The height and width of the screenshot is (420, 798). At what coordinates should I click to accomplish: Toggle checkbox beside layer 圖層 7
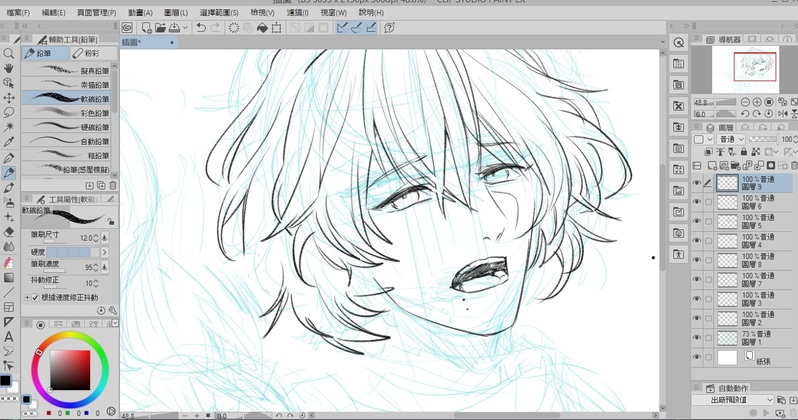pos(708,279)
